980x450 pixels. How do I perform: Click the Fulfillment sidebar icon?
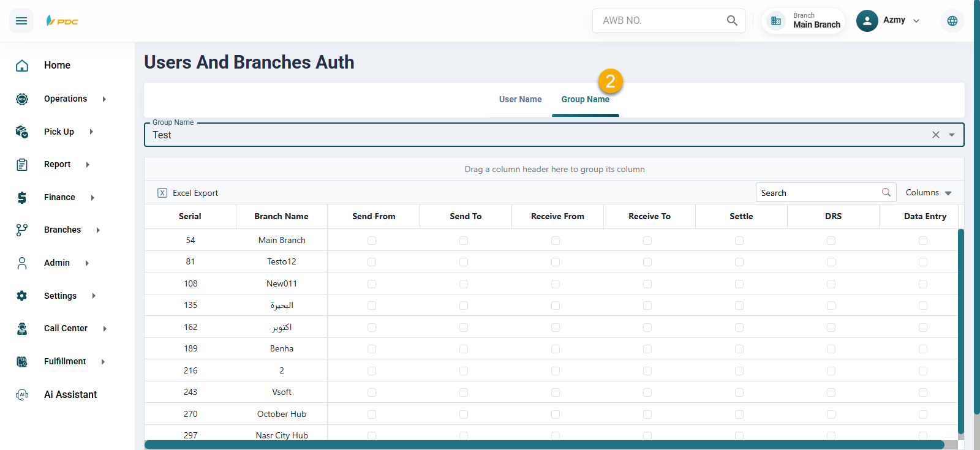22,361
